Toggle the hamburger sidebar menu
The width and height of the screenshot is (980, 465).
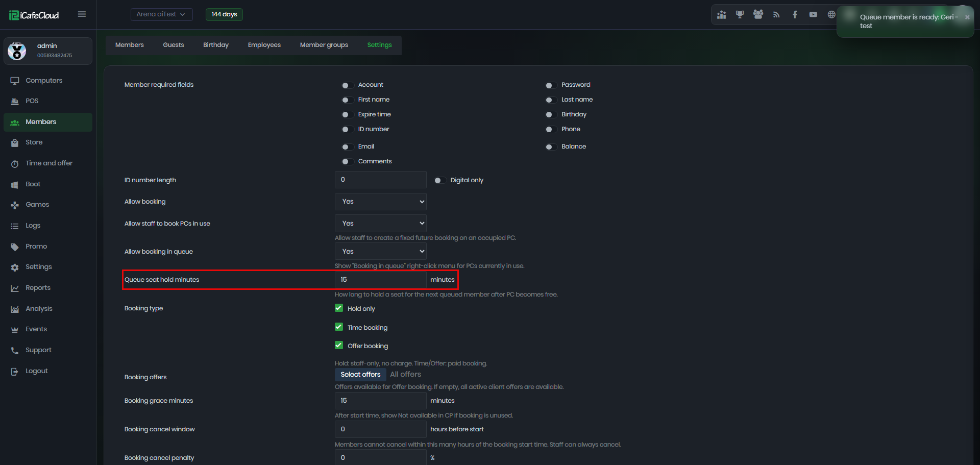(82, 14)
